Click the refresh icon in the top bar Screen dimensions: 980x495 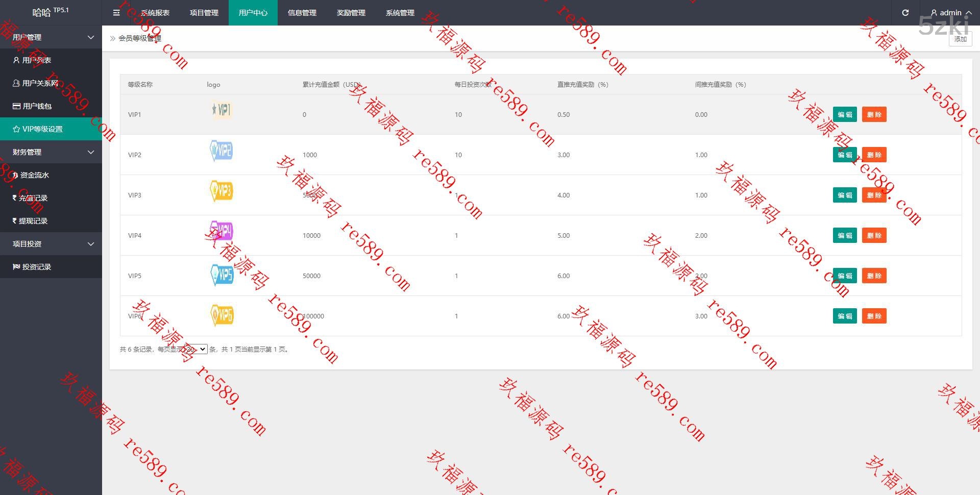(x=905, y=13)
